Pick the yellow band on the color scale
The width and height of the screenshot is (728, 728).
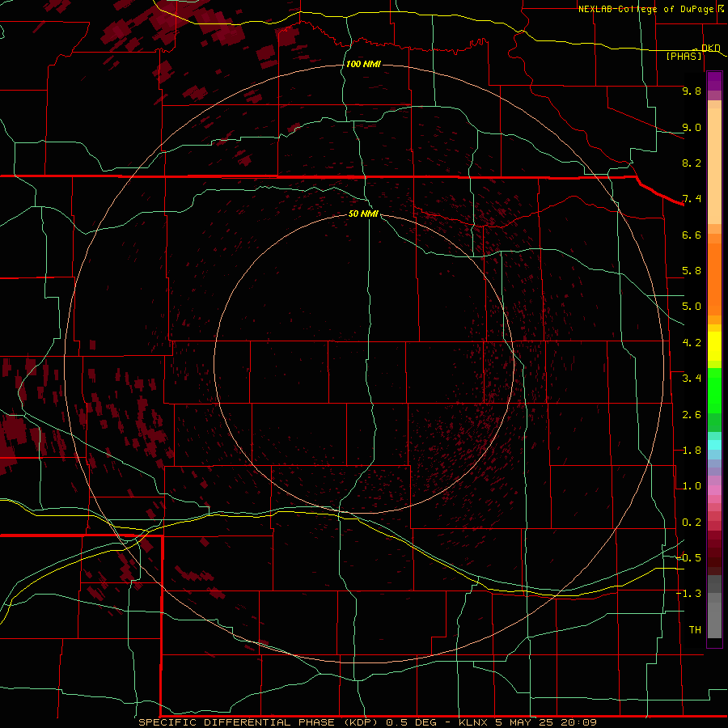tap(714, 346)
